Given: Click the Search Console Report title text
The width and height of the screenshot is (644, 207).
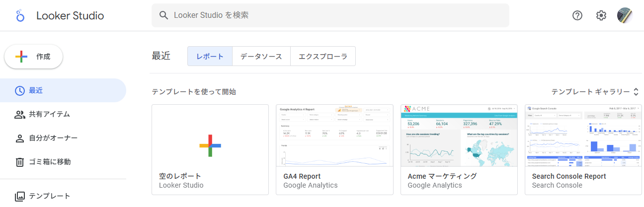Looking at the screenshot, I should (569, 176).
